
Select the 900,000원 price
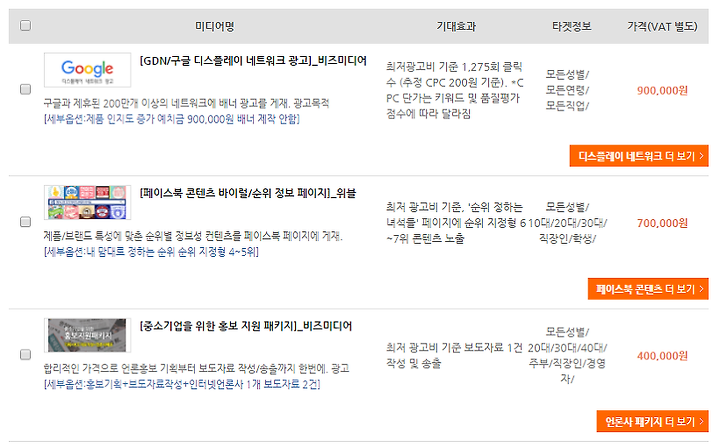[x=662, y=90]
